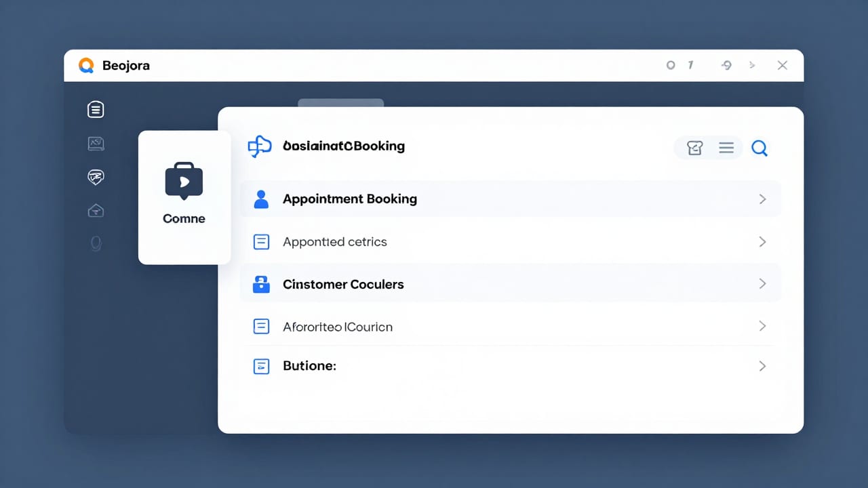
Task: Click the circle icon in title bar
Action: point(671,66)
